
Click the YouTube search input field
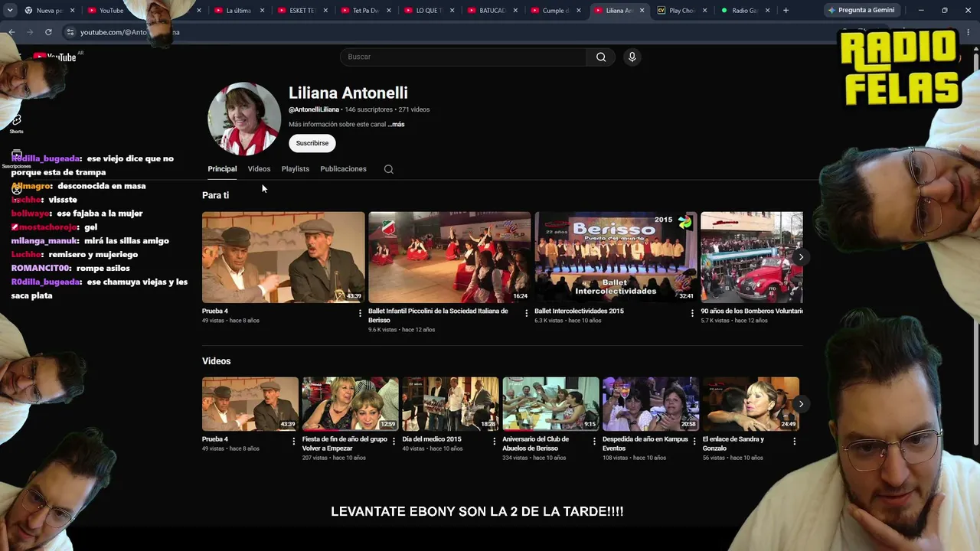pyautogui.click(x=464, y=57)
